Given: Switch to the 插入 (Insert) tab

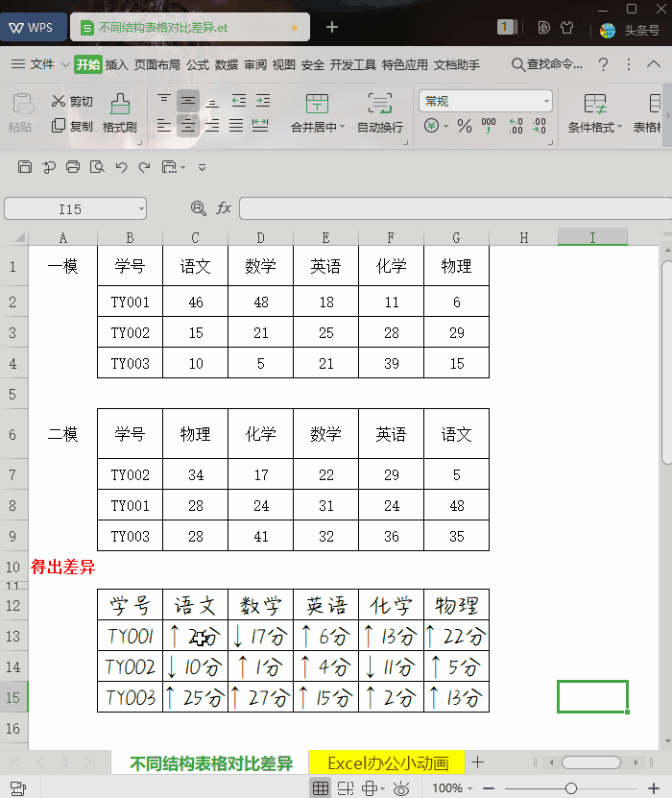Looking at the screenshot, I should [x=116, y=64].
